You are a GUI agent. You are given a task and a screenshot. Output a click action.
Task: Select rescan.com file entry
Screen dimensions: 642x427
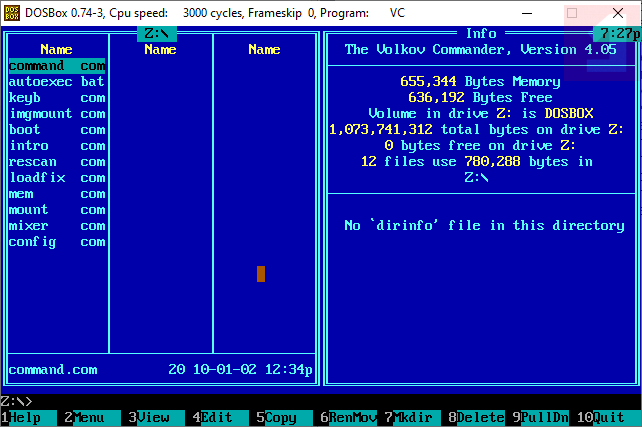pos(57,162)
